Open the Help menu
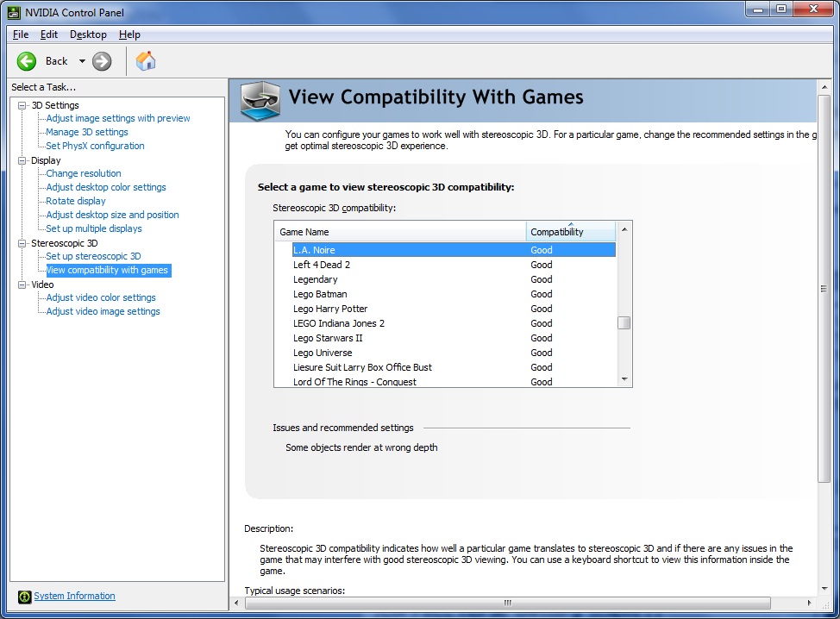 tap(129, 34)
